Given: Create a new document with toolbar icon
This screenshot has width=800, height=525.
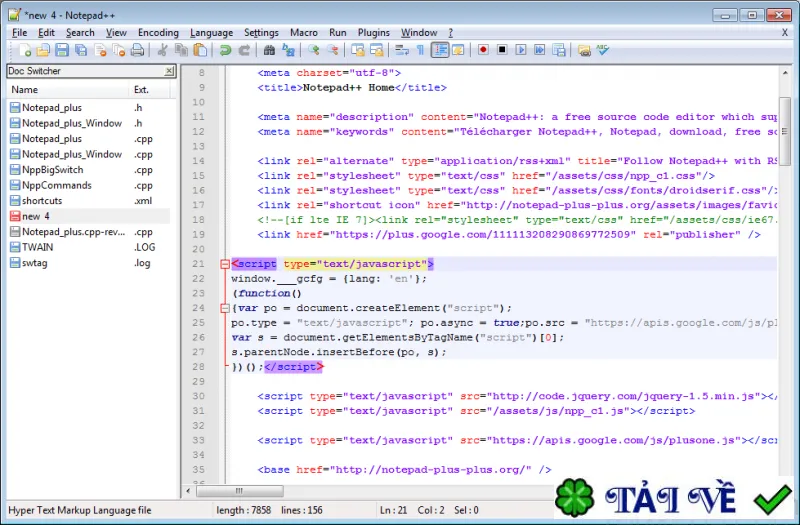Looking at the screenshot, I should point(24,50).
